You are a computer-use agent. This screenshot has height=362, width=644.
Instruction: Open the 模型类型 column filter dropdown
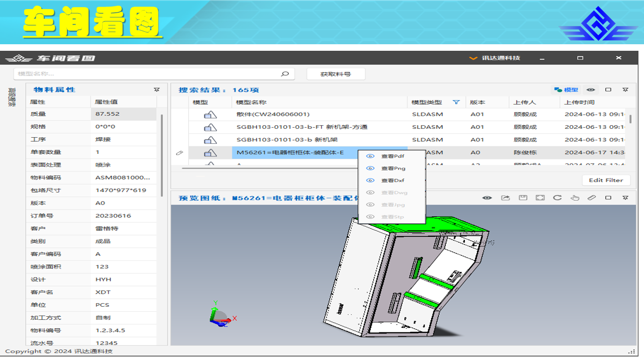click(456, 102)
